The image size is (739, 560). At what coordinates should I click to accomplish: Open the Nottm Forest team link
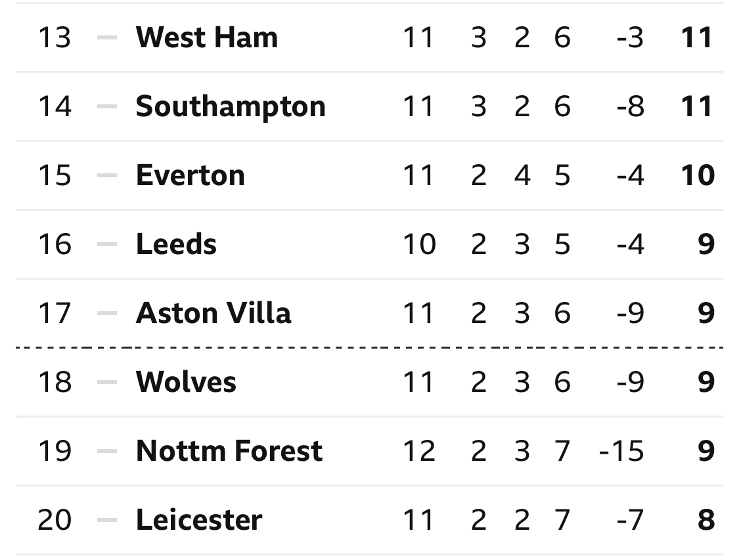coord(229,451)
